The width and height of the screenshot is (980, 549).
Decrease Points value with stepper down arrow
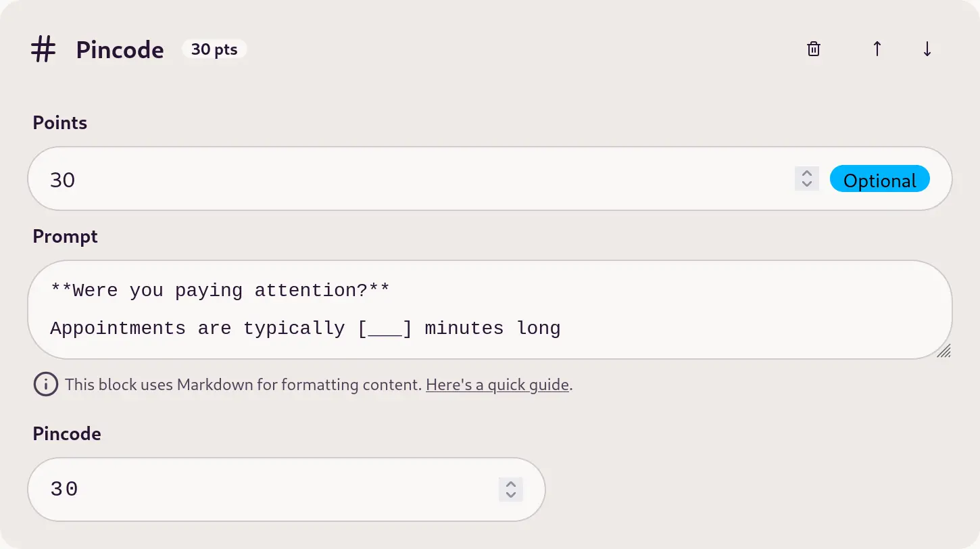(x=806, y=184)
